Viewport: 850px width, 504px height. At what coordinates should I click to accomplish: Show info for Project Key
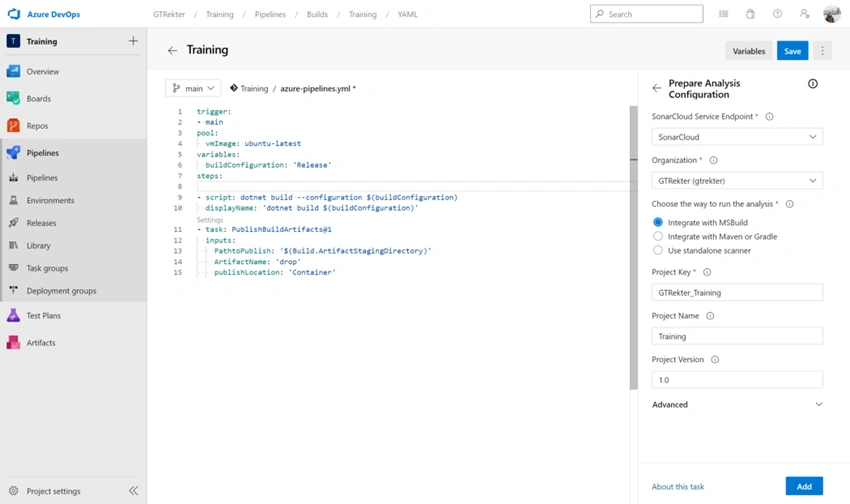pyautogui.click(x=707, y=273)
